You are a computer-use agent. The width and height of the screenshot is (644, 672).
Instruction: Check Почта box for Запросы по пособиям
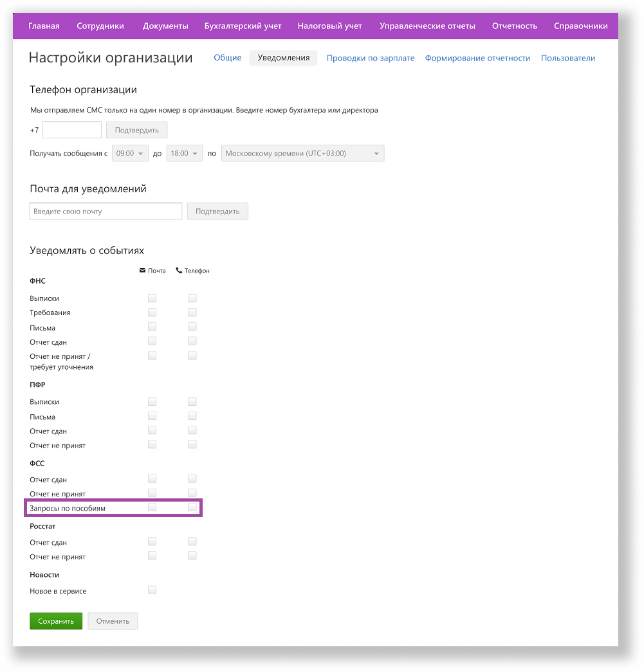pos(152,507)
